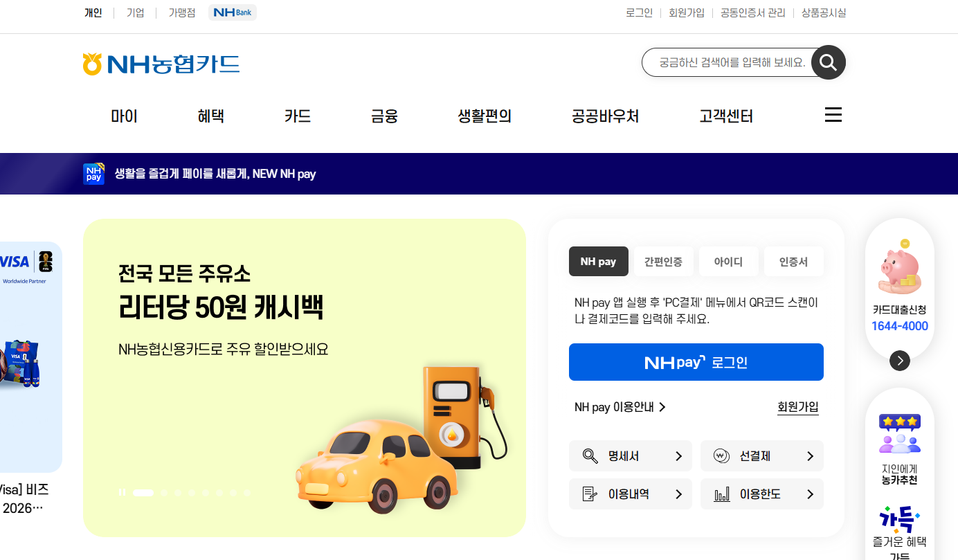The width and height of the screenshot is (958, 560).
Task: Click the 선결제 row chevron
Action: tap(810, 456)
